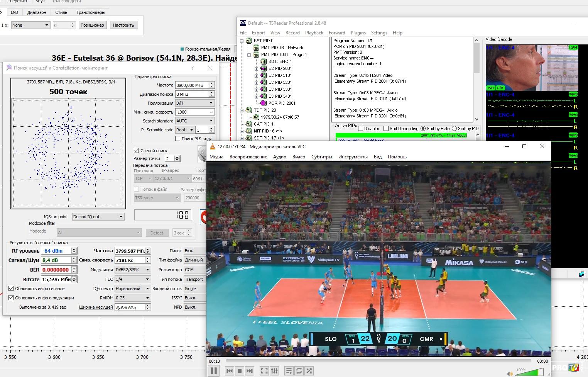Toggle Обновлять инфо о сигнале checkbox

(x=11, y=289)
